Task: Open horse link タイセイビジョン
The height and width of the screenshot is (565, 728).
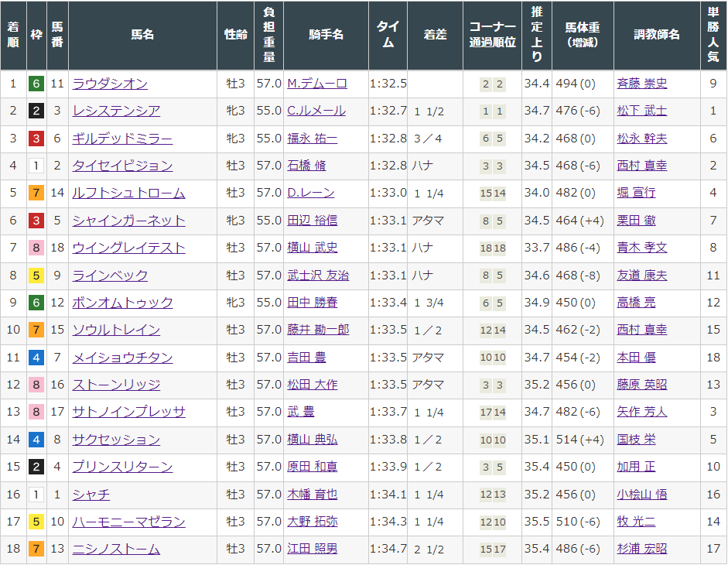Action: coord(122,166)
